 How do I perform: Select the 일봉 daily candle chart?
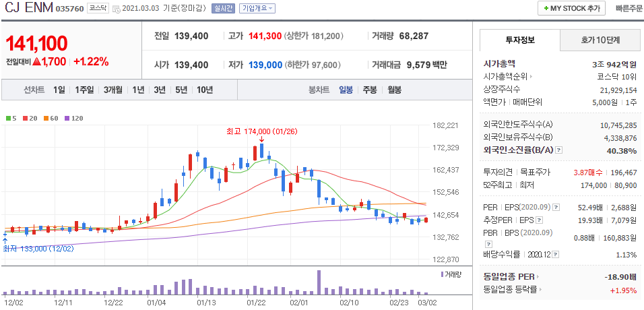point(346,90)
